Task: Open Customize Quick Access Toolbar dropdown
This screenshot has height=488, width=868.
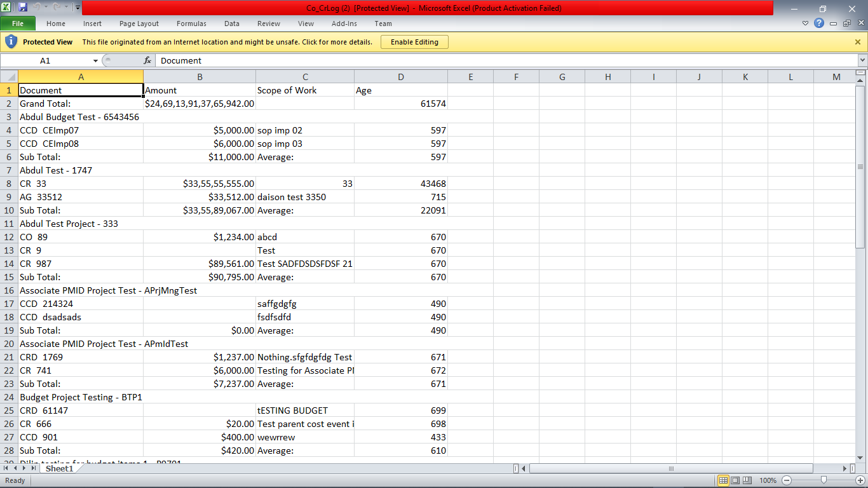Action: click(x=76, y=7)
